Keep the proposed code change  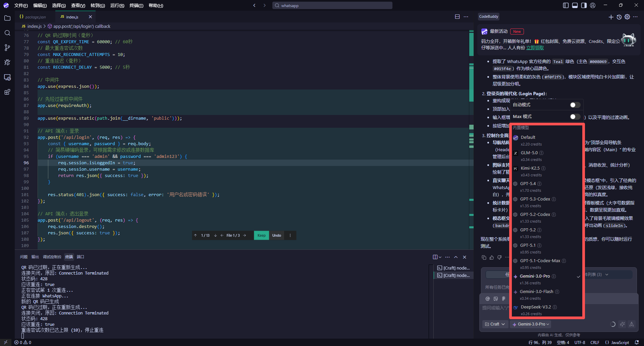click(x=262, y=235)
